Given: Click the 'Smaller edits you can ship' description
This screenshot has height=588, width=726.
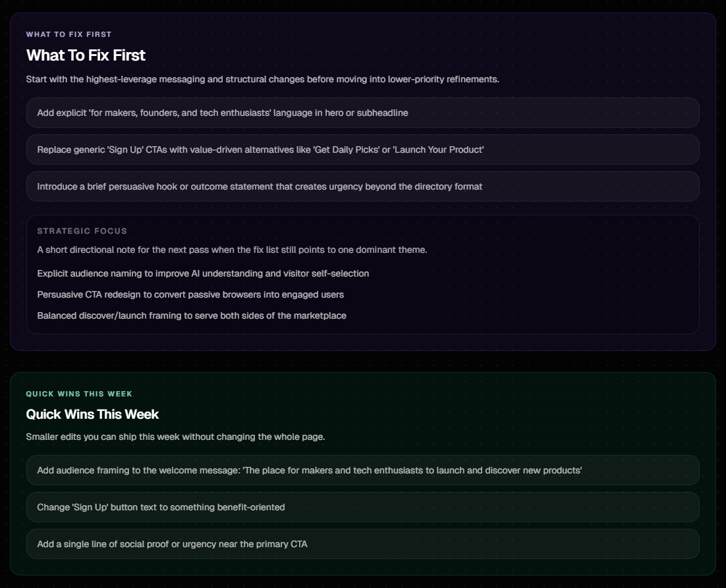Looking at the screenshot, I should (175, 437).
